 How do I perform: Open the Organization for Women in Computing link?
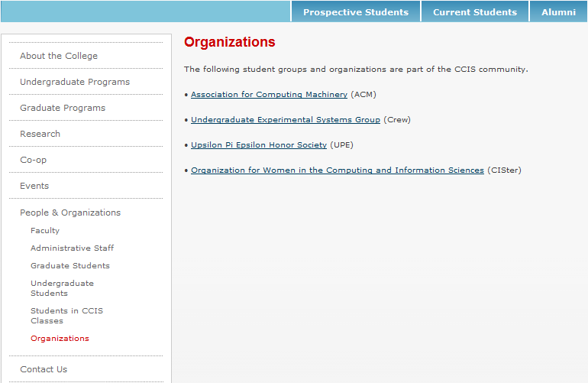(338, 170)
